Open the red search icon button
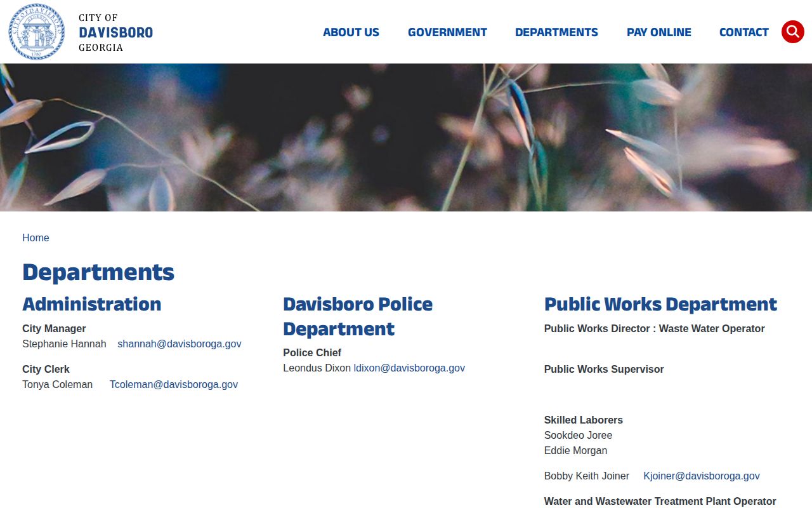This screenshot has height=508, width=812. 792,32
